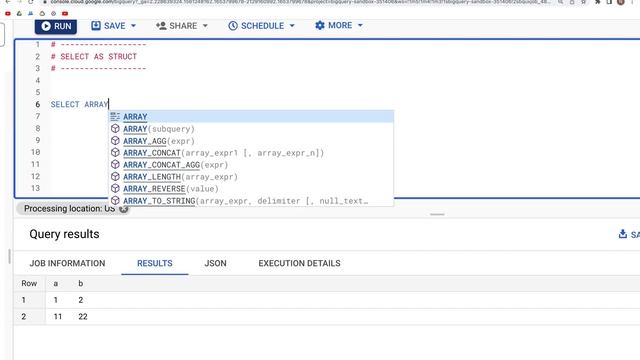Screen dimensions: 640x360
Task: Open the SAVE dropdown arrow
Action: (x=133, y=26)
